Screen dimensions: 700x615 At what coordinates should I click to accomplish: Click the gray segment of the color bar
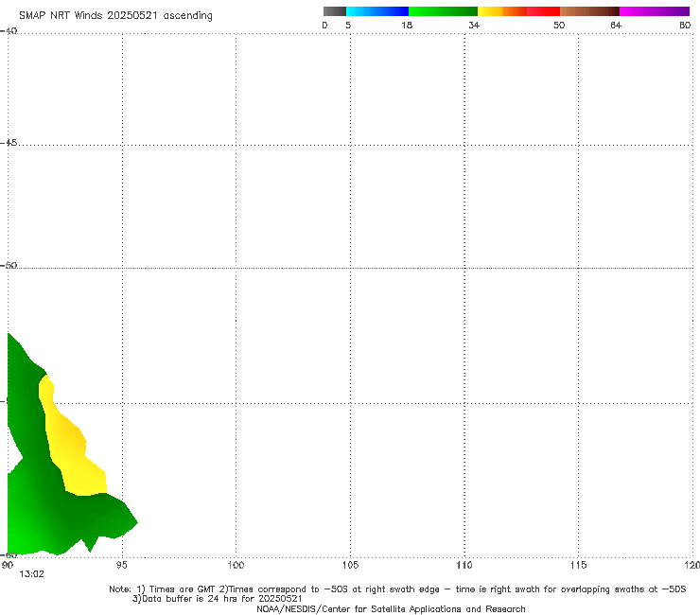coord(334,11)
